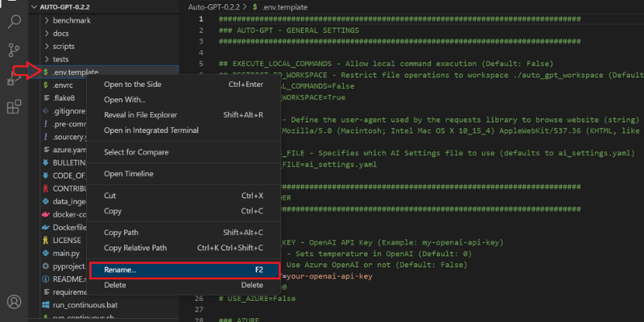Click the red ribbon icon of CONTRIBU file
Image resolution: width=644 pixels, height=322 pixels.
(46, 188)
